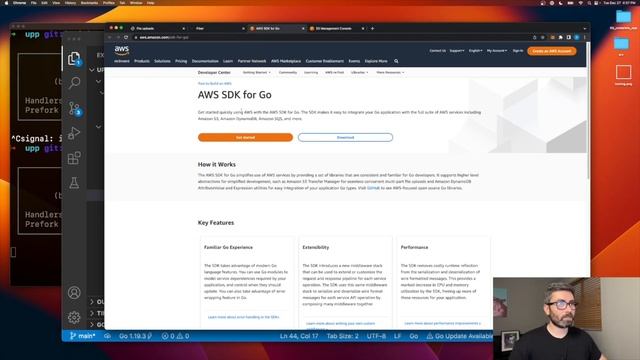Open VS Code Extensions icon
The image size is (640, 360).
pos(74,158)
